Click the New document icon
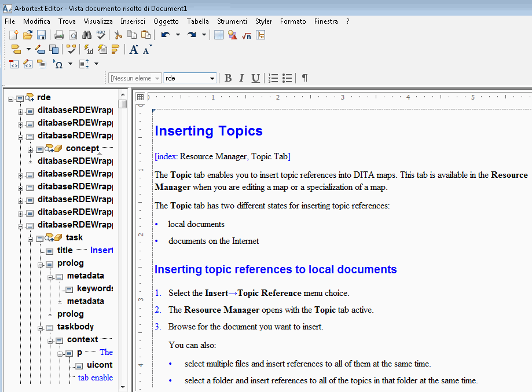The image size is (532, 392). coord(14,35)
